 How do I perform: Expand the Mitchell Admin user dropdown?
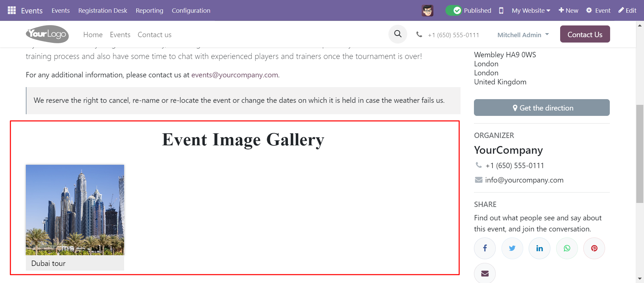[523, 35]
